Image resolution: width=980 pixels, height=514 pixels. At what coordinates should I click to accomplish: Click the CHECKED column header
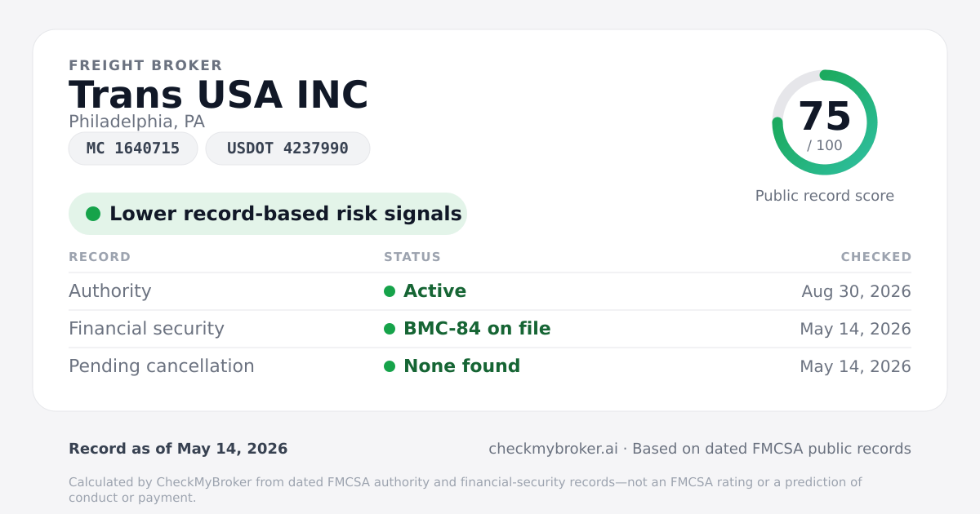click(876, 257)
